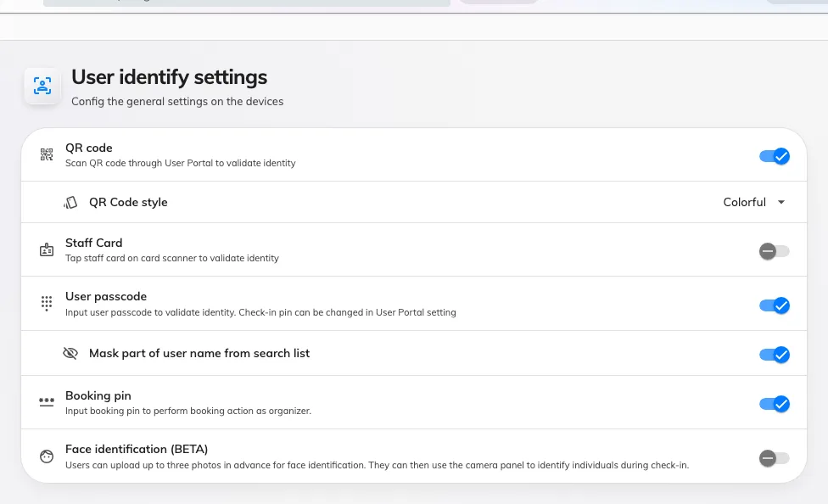Click the 'Booking pin' label
828x504 pixels.
pos(98,395)
